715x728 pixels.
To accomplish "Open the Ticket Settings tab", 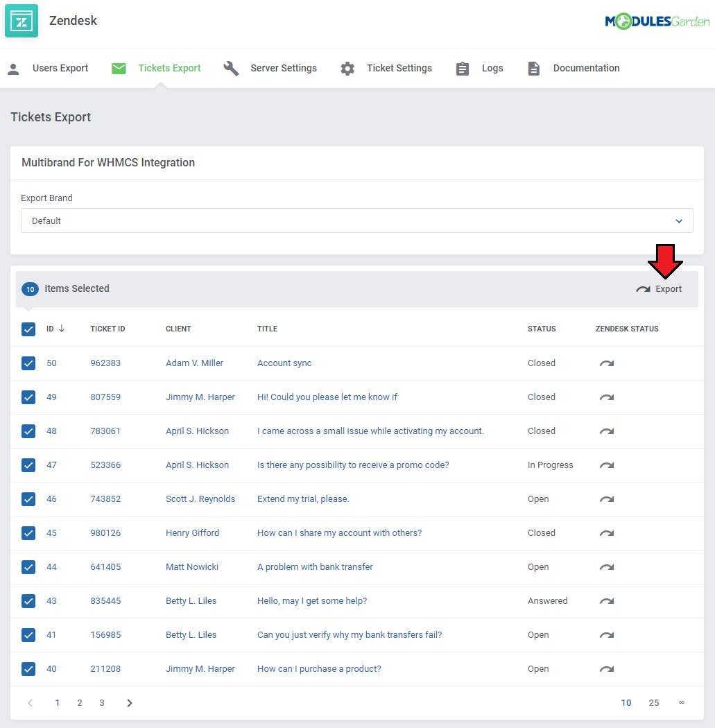I will point(386,68).
